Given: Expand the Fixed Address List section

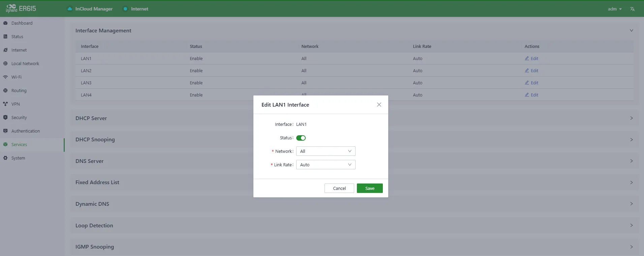Looking at the screenshot, I should (631, 182).
